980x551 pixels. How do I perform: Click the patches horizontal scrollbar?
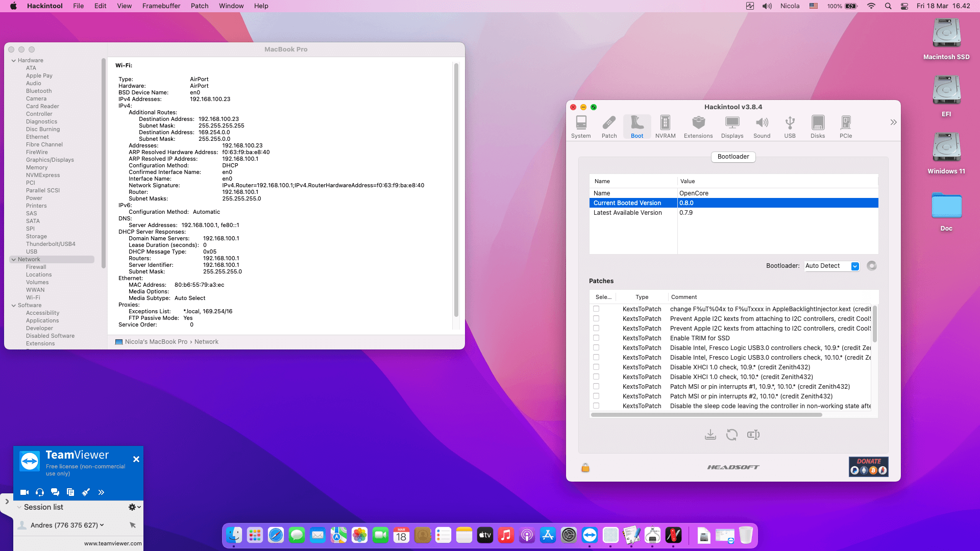pos(706,415)
